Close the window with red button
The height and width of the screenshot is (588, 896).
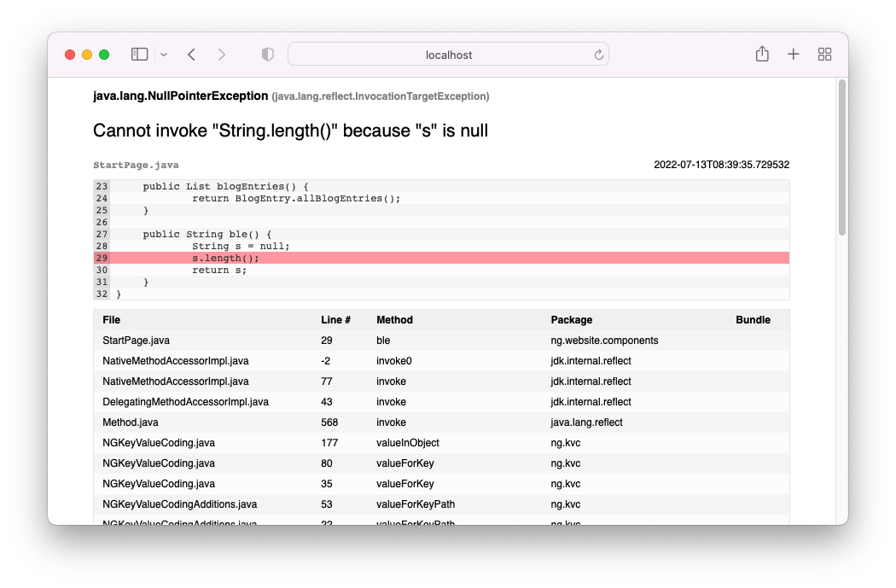tap(70, 55)
